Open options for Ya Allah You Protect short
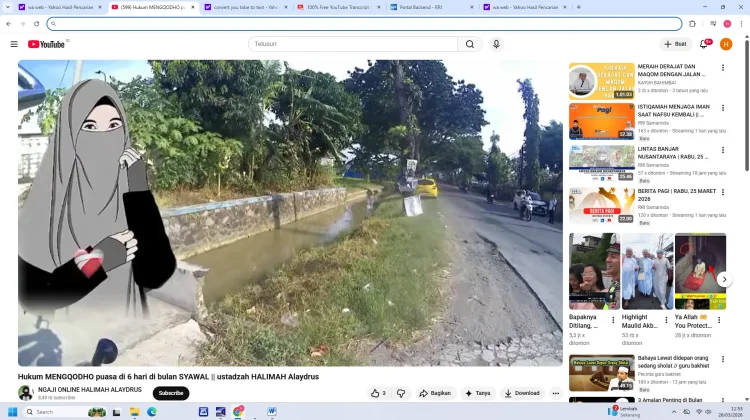Viewport: 750px width, 420px height. point(719,320)
